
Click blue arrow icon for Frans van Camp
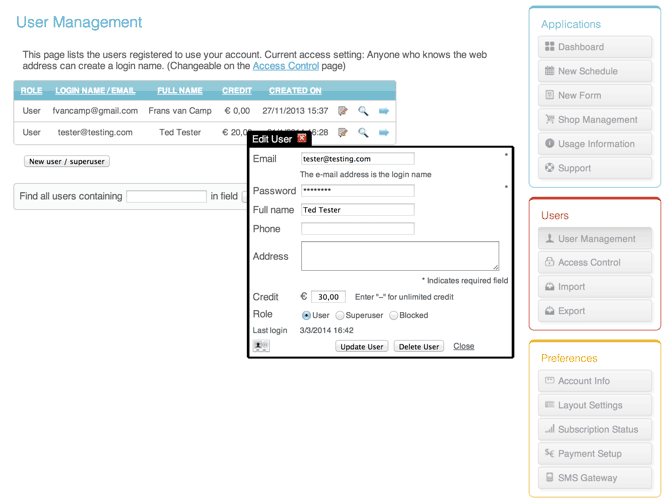tap(384, 111)
